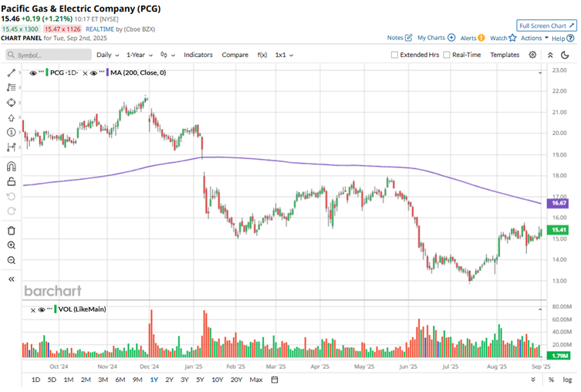Toggle the magnet snap mode
This screenshot has height=392, width=581.
(12, 167)
